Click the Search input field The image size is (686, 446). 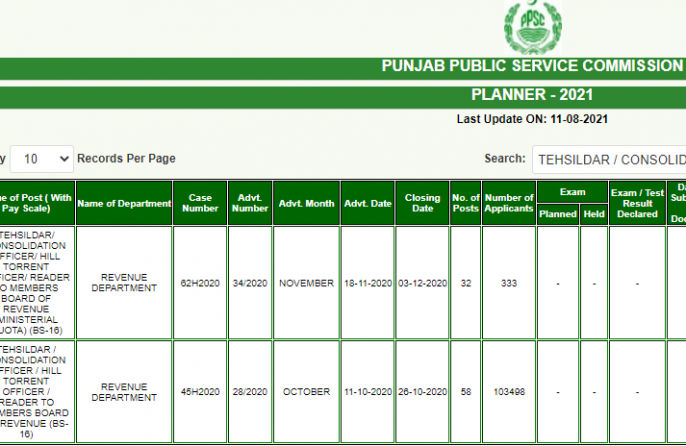pos(609,159)
